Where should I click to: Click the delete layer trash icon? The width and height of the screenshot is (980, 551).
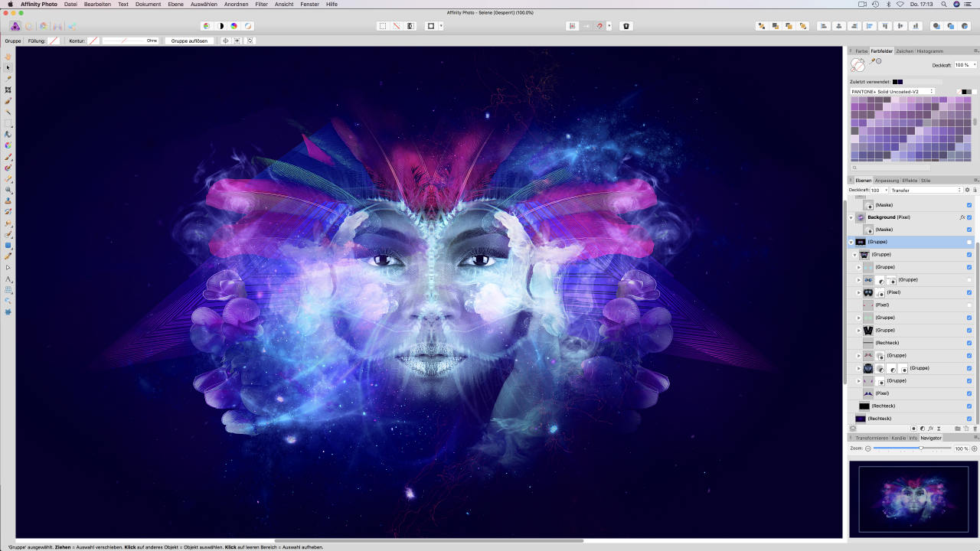975,429
